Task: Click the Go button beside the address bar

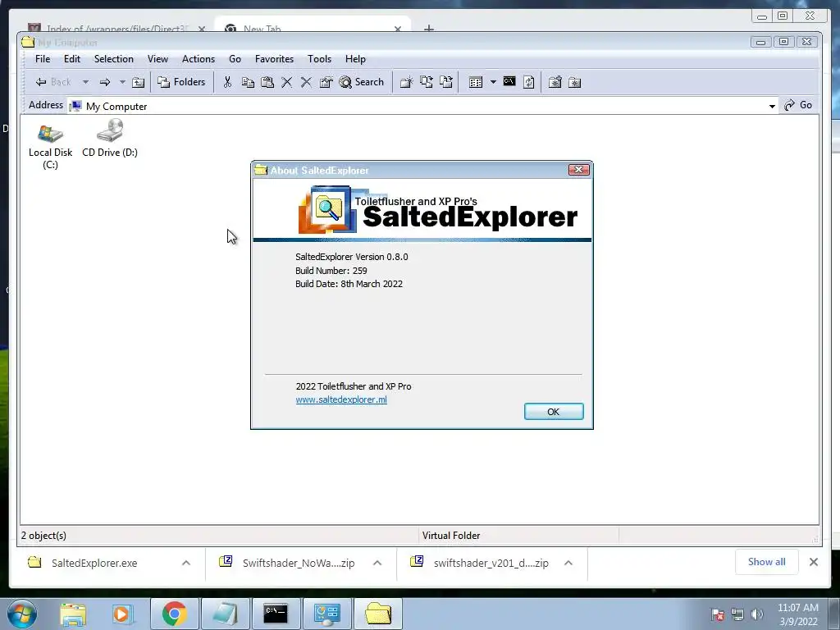Action: 798,105
